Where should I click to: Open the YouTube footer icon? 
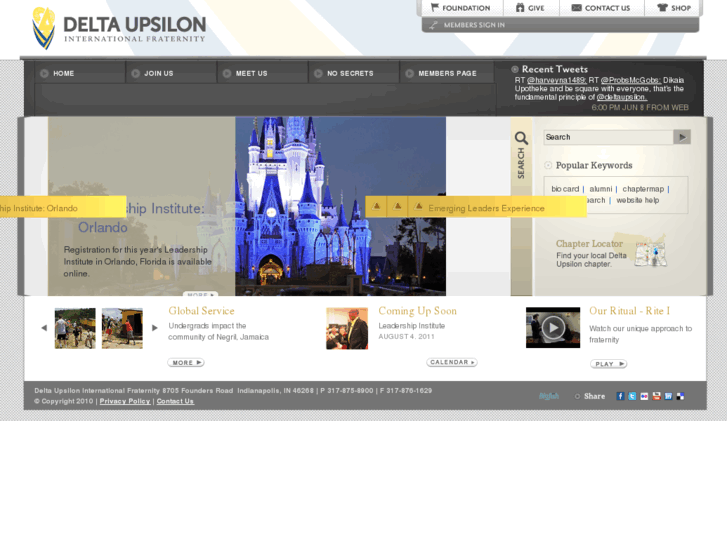(657, 396)
